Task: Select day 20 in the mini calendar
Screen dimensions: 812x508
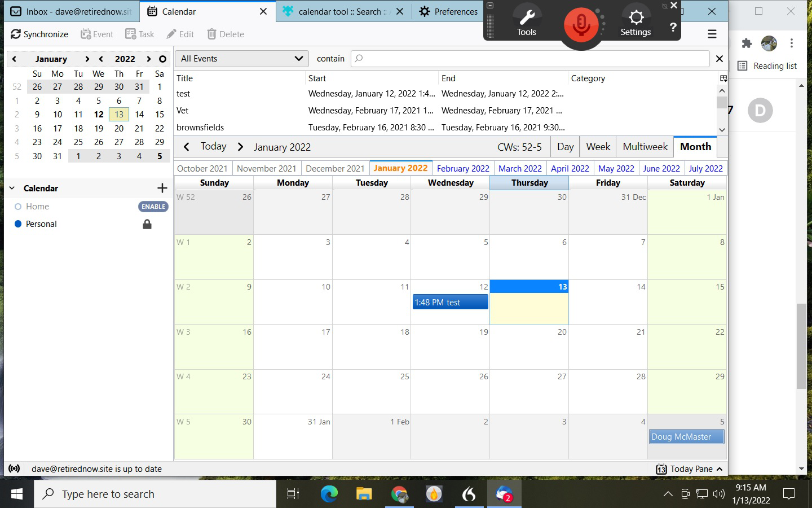Action: [x=119, y=128]
